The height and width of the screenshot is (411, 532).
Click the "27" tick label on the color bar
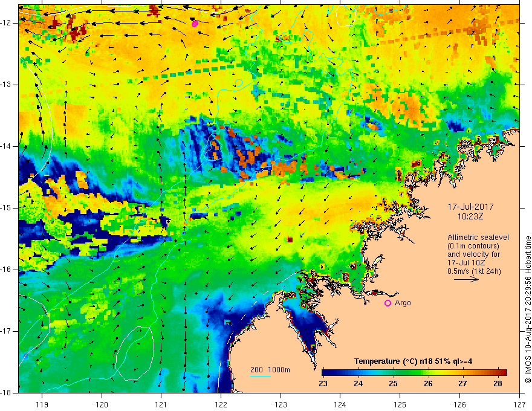coord(463,384)
